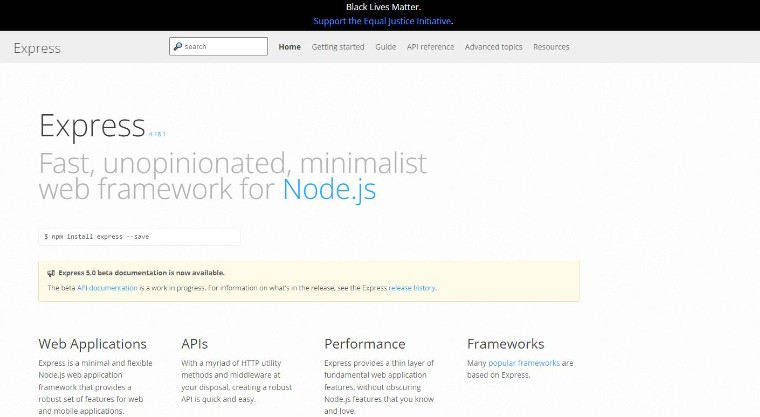The height and width of the screenshot is (417, 760).
Task: Click the Frameworks heading
Action: [x=506, y=344]
